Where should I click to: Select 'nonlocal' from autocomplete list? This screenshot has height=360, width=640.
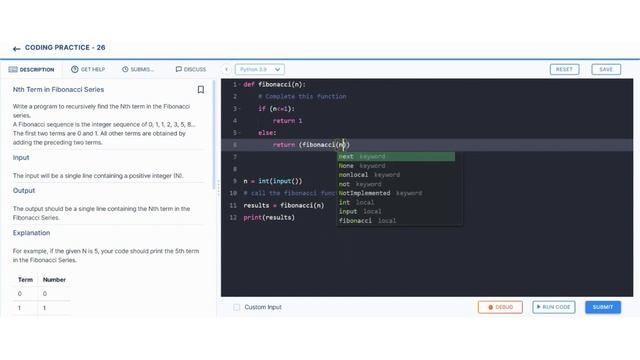(396, 175)
